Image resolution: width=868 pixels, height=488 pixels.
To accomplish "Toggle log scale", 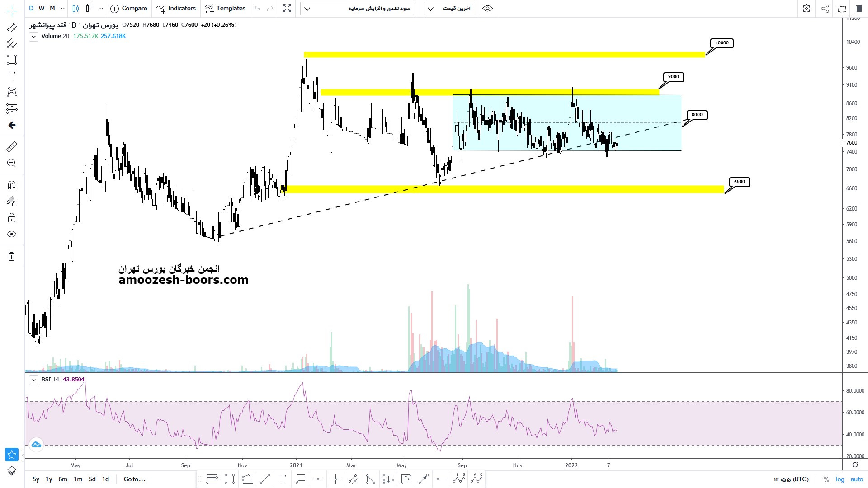I will pyautogui.click(x=840, y=479).
